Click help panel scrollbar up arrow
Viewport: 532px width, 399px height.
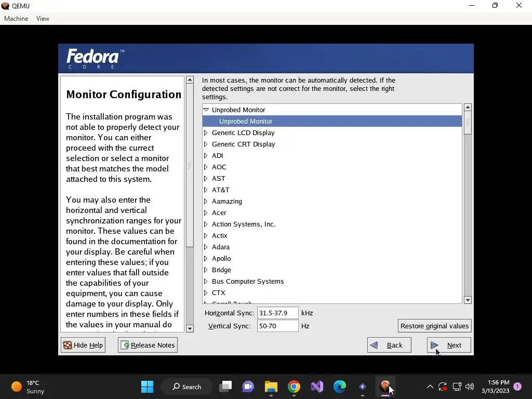[190, 80]
